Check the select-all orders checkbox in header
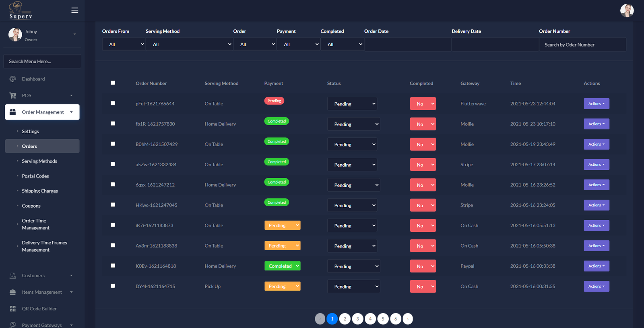The width and height of the screenshot is (644, 328). click(113, 83)
